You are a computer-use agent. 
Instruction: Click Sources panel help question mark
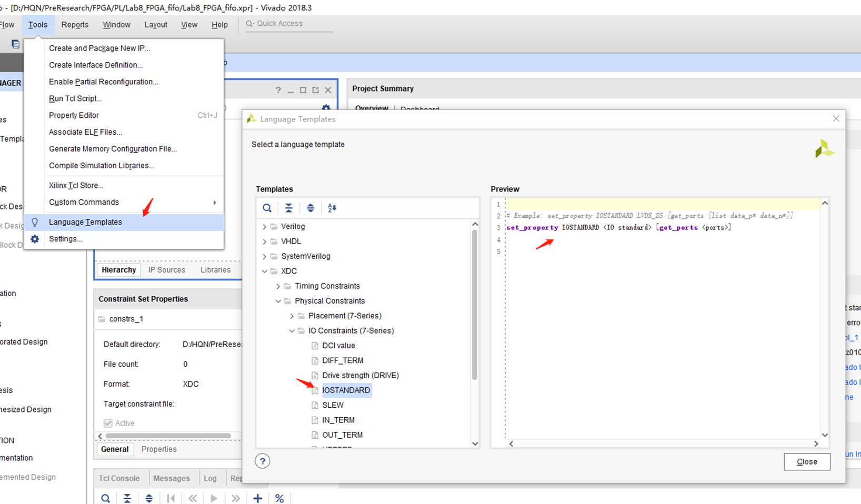pos(278,90)
